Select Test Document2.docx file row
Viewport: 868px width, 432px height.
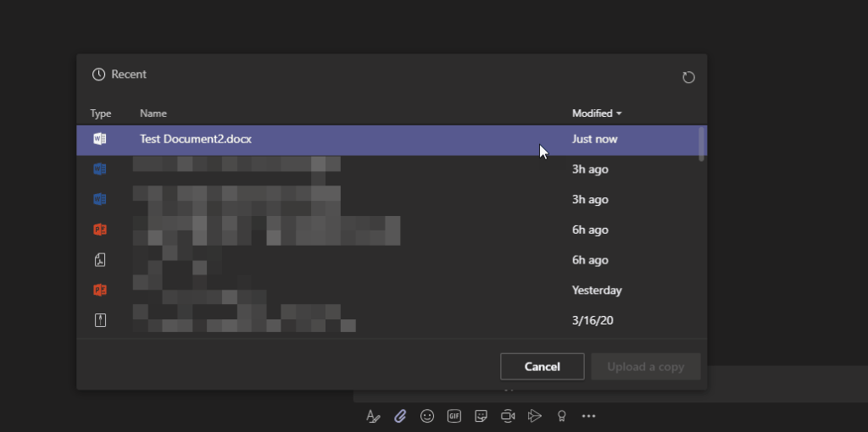click(339, 139)
